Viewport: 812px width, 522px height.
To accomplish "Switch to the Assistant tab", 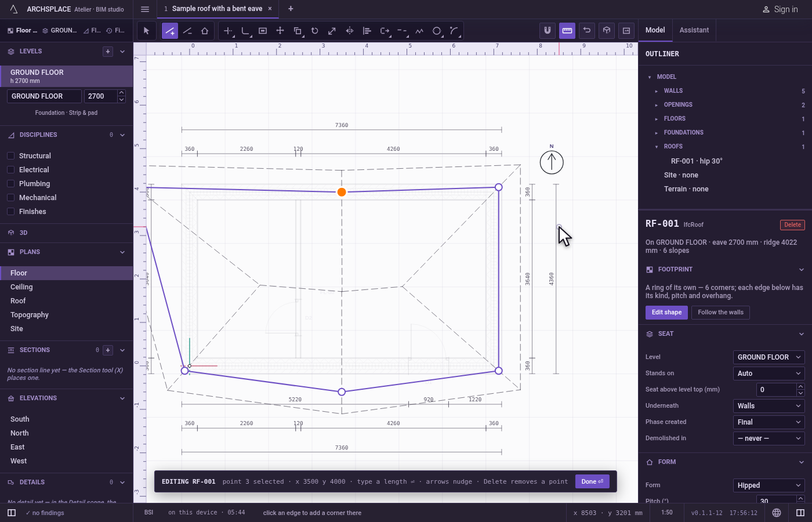I will pyautogui.click(x=694, y=30).
